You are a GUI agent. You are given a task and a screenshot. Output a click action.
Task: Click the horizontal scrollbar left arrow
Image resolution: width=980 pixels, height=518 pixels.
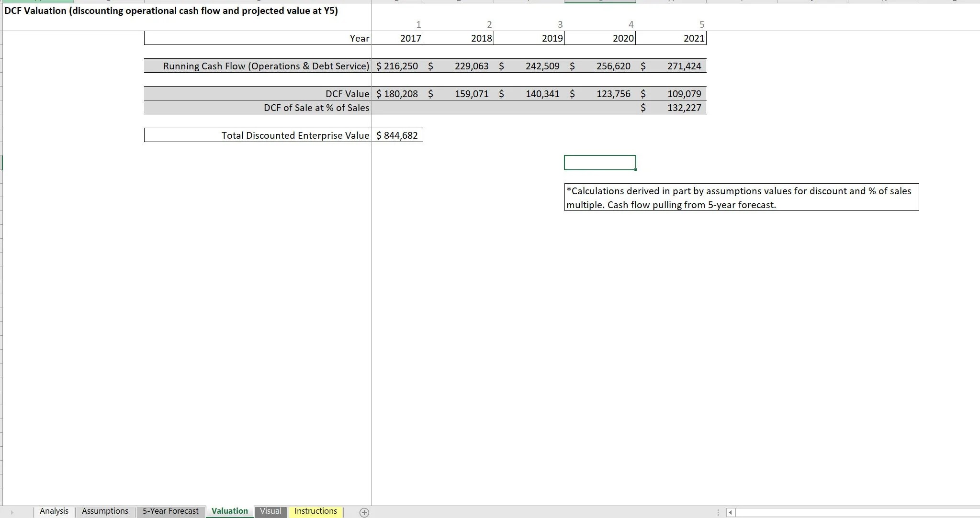tap(730, 512)
